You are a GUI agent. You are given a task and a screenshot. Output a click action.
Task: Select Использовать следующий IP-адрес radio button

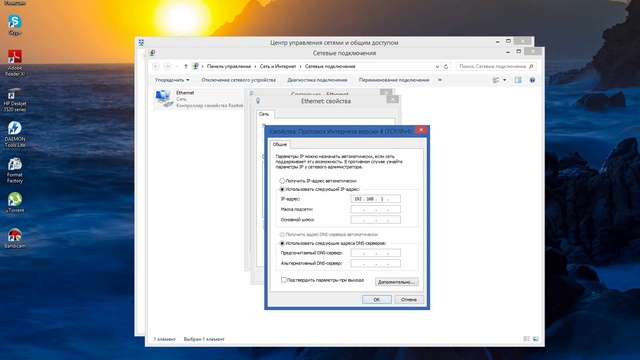282,189
